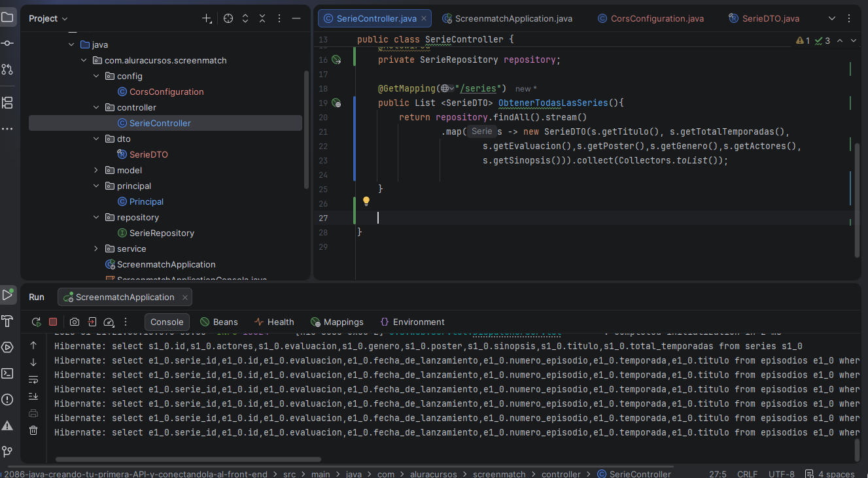This screenshot has width=868, height=478.
Task: Expand the model package folder
Action: [x=96, y=170]
